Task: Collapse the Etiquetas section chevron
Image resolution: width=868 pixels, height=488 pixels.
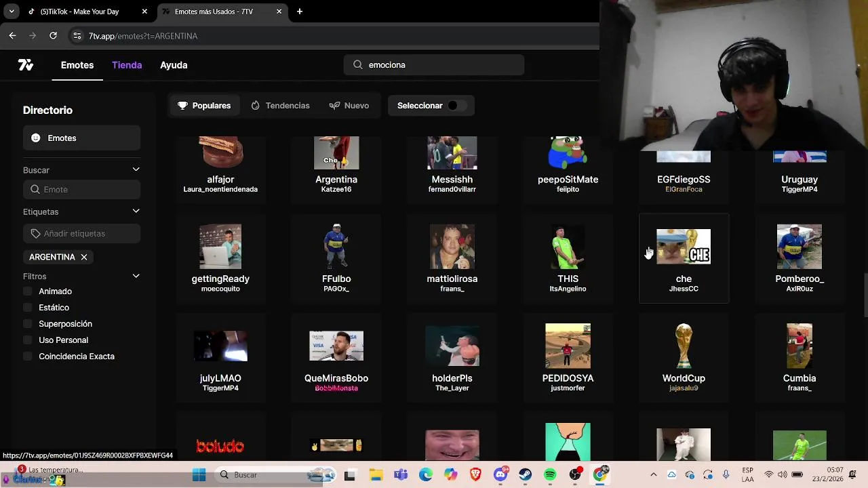Action: point(136,211)
